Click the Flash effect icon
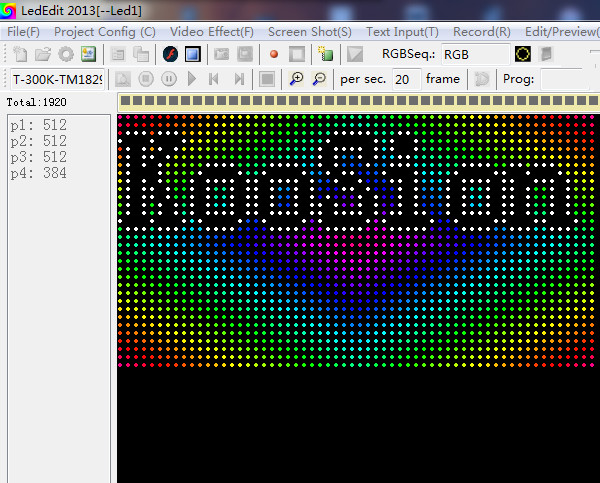The image size is (600, 483). pos(170,54)
